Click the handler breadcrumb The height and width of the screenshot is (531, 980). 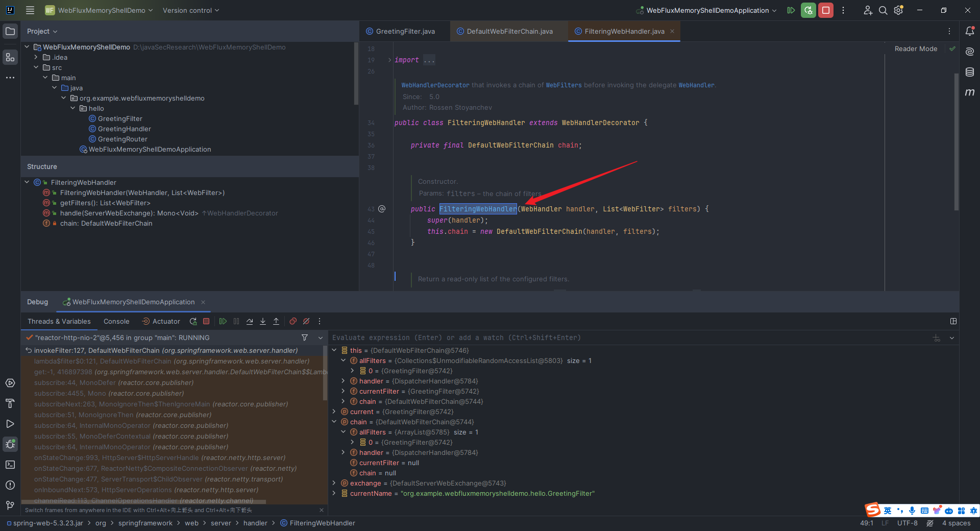point(255,523)
